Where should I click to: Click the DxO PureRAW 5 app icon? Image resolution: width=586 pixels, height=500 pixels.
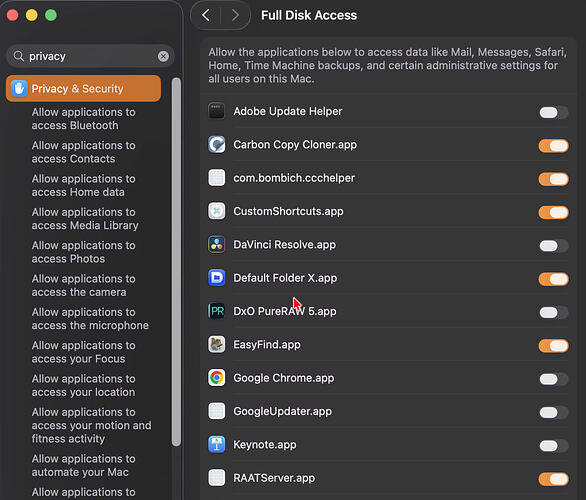(216, 311)
